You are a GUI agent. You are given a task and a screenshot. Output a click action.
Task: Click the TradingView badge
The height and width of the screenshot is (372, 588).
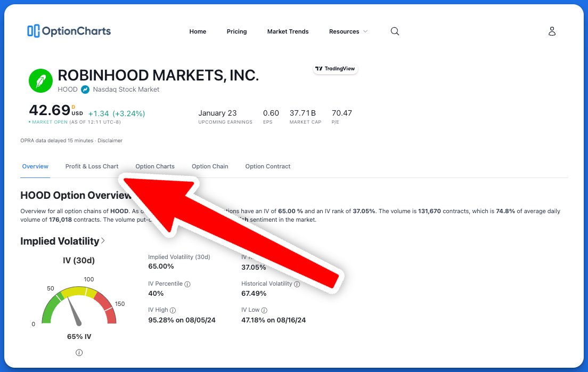coord(336,69)
